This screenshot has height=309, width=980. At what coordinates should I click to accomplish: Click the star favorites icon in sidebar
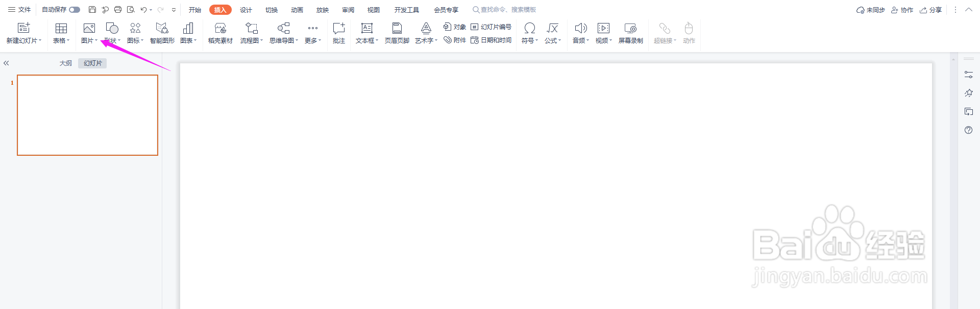969,93
